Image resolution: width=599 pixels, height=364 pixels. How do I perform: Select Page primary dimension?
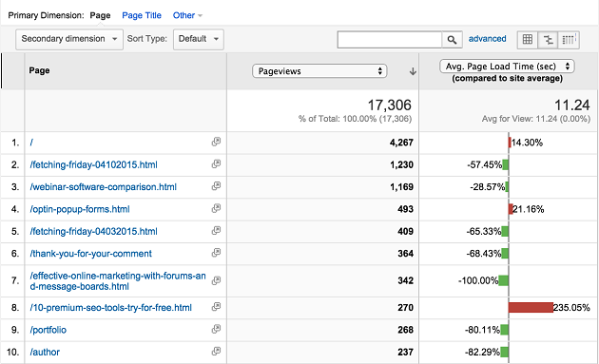click(100, 15)
